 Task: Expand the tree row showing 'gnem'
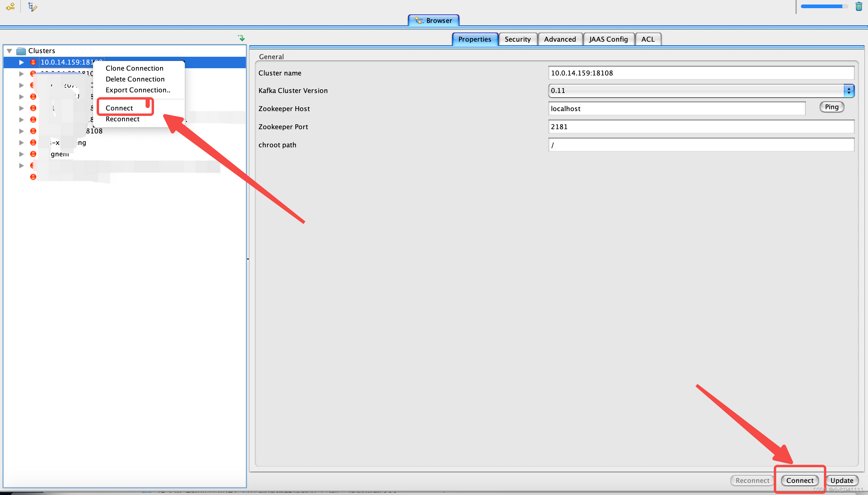[x=21, y=154]
